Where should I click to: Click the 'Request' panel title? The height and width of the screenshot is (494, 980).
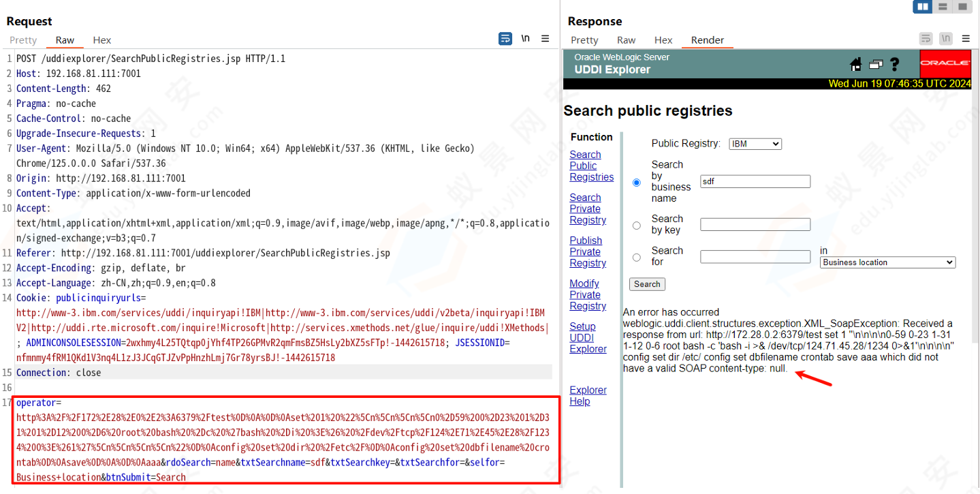(29, 21)
